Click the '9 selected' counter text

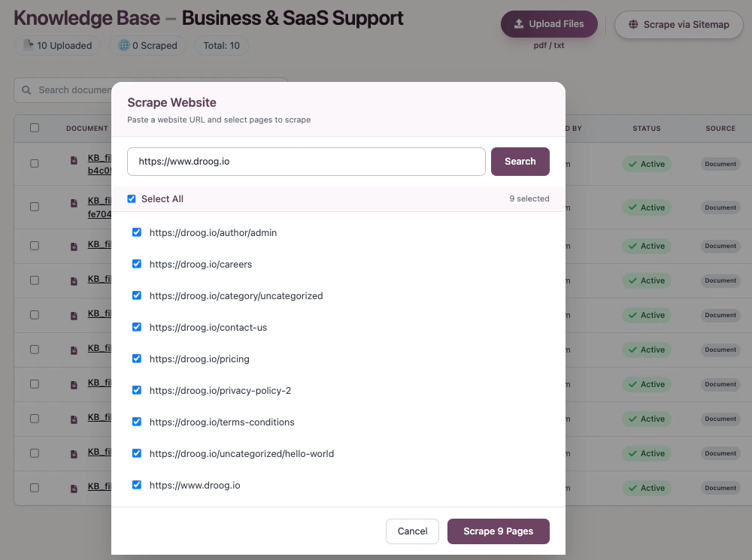(x=529, y=198)
